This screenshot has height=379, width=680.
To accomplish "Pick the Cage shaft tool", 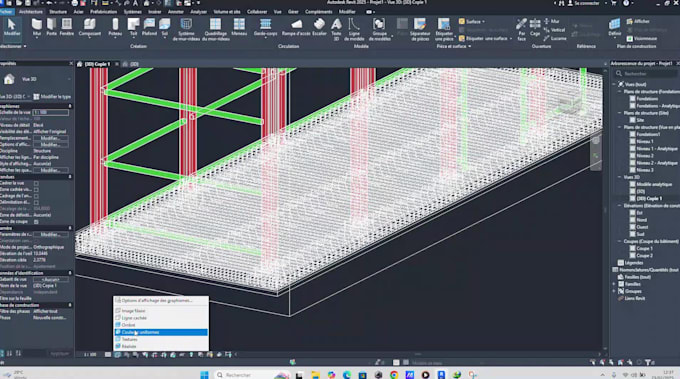I will 535,27.
